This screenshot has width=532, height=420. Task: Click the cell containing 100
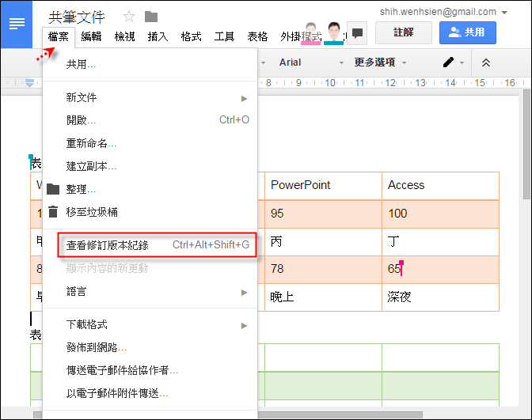pos(440,214)
